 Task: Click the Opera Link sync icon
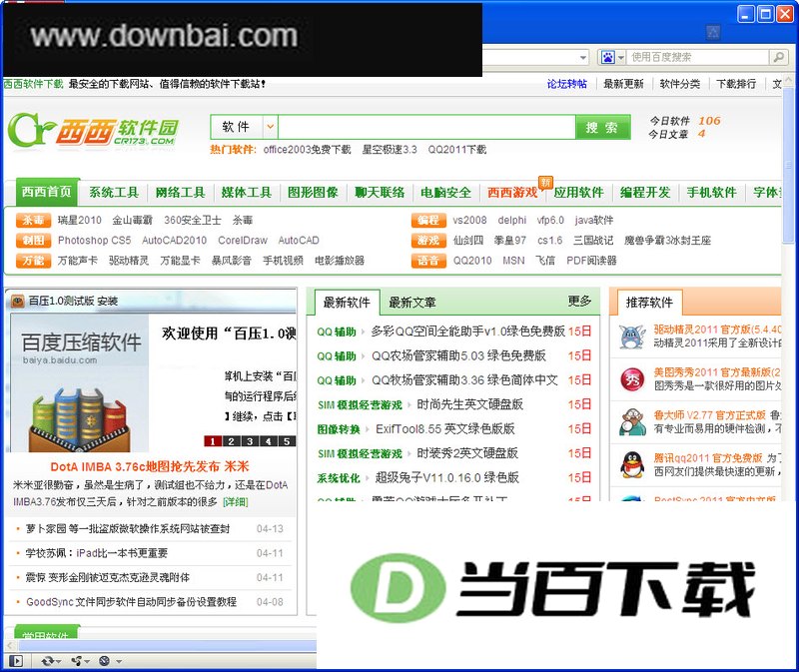(48, 661)
